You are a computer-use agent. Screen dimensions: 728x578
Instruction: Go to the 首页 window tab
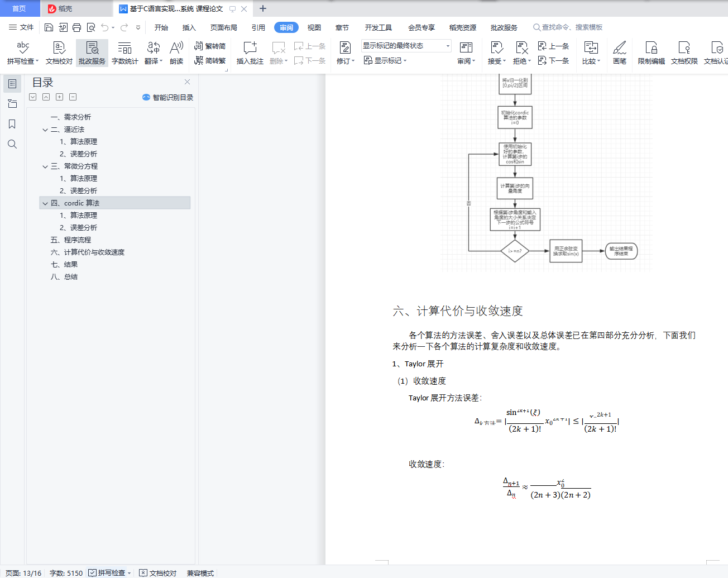20,8
